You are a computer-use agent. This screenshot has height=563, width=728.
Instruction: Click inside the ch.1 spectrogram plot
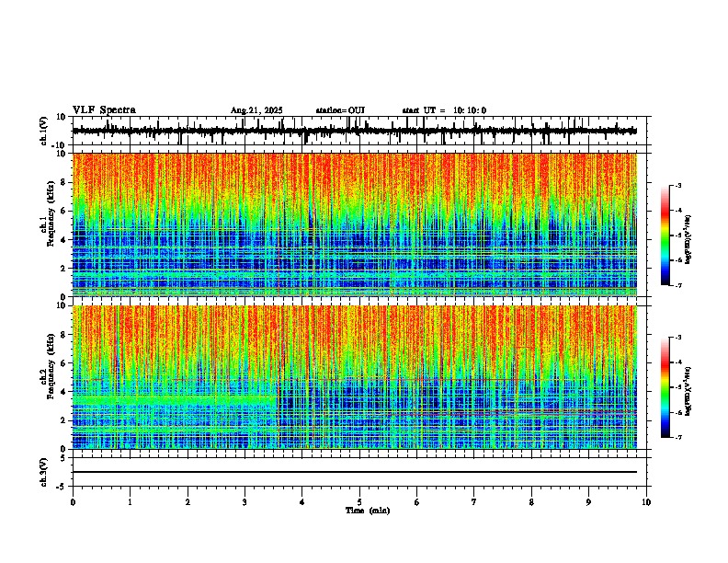point(355,224)
